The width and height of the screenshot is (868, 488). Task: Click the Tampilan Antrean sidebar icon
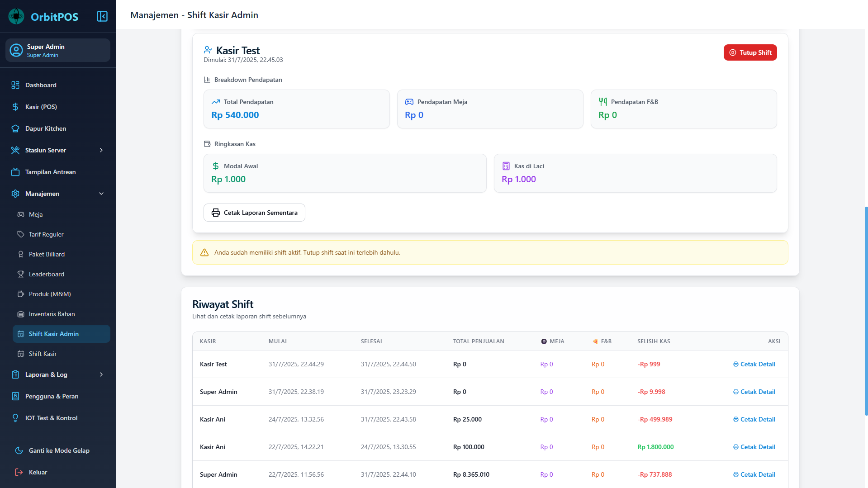pyautogui.click(x=15, y=172)
